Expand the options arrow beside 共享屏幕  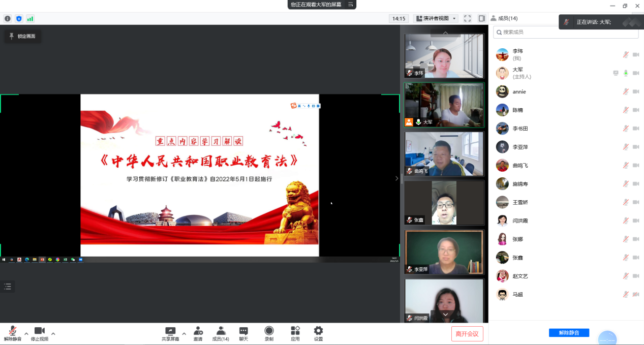[184, 334]
